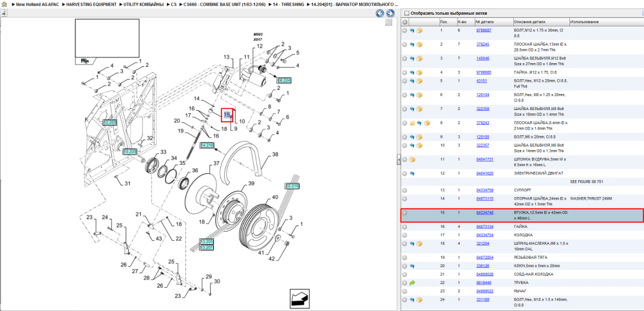Select callout number 33 in the diagram

(x=164, y=152)
